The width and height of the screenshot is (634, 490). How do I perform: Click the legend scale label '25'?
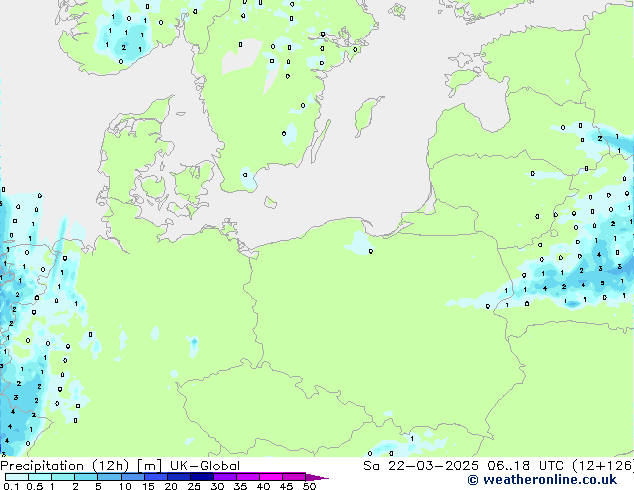point(194,486)
